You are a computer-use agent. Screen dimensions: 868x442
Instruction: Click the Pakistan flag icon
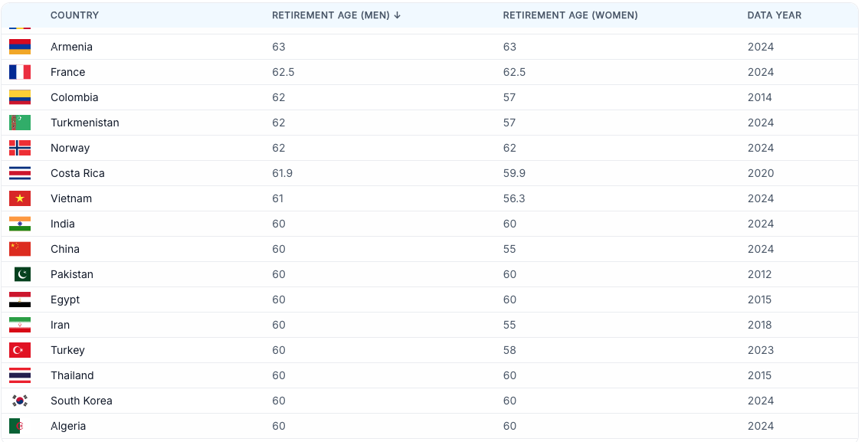[22, 274]
